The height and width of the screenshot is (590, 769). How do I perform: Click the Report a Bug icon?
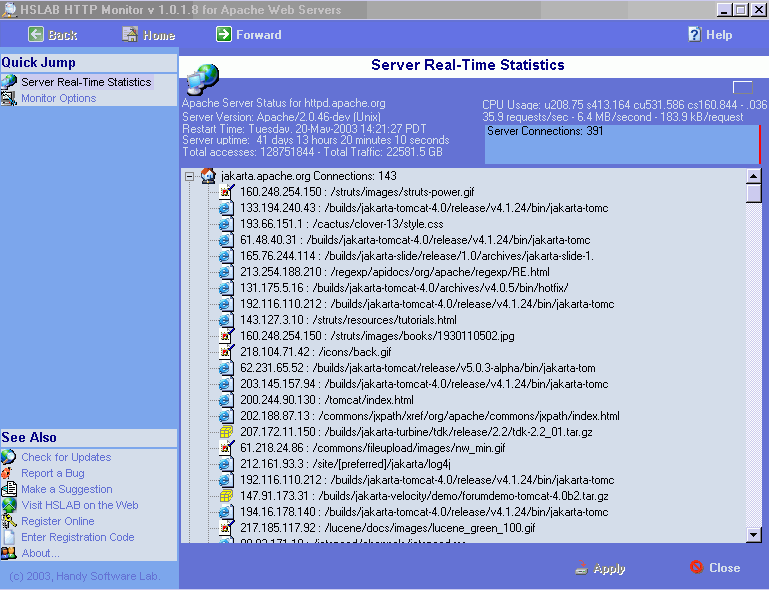pos(7,473)
